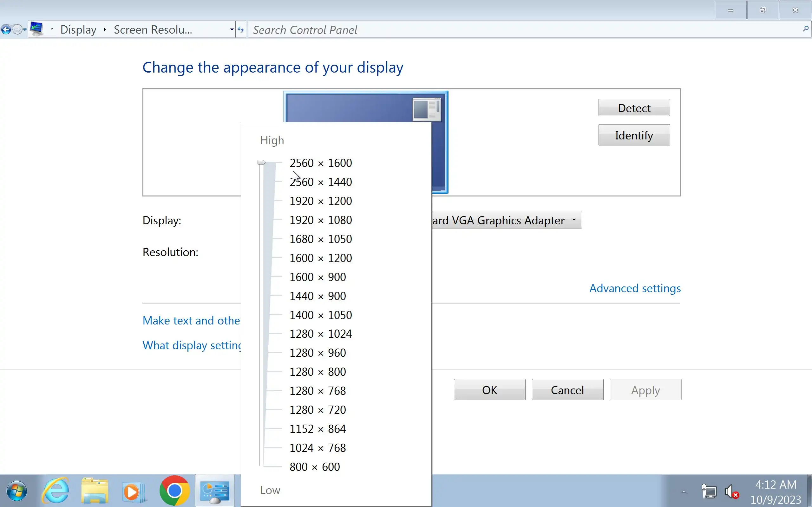
Task: Click the network tray icon
Action: pos(709,492)
